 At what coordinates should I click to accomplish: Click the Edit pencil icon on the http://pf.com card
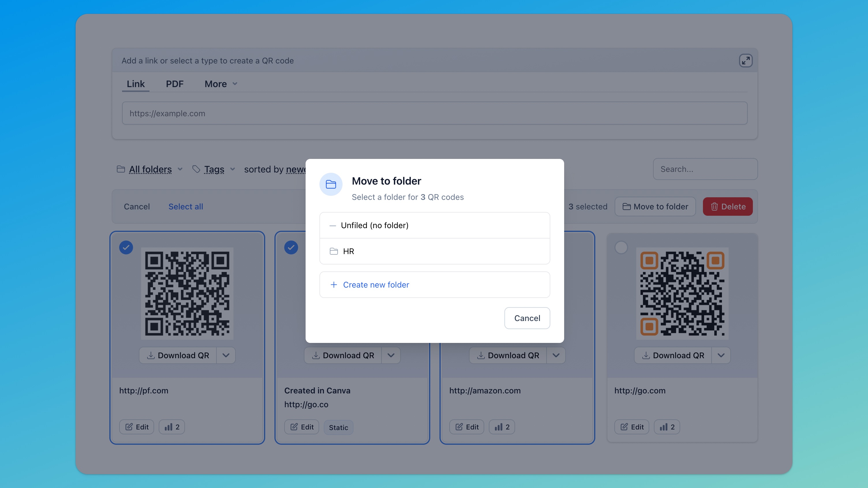tap(129, 427)
